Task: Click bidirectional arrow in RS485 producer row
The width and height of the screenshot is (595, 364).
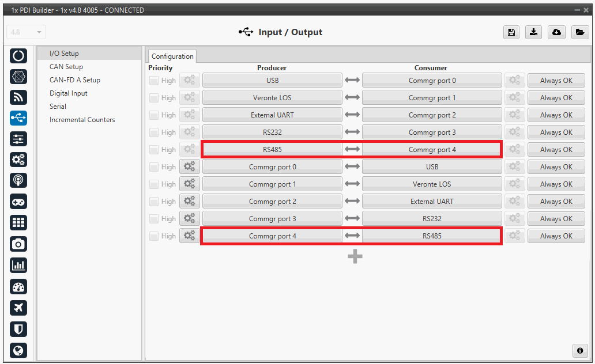Action: click(352, 149)
